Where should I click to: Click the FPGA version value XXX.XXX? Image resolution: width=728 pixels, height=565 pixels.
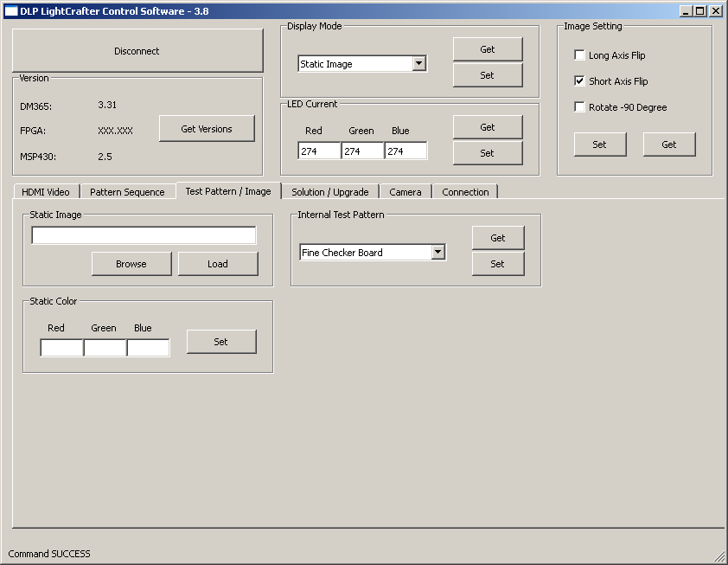(x=115, y=131)
